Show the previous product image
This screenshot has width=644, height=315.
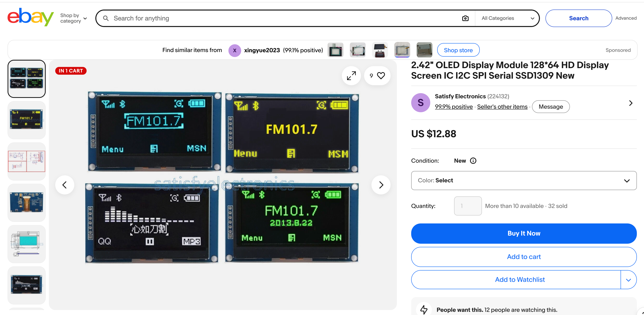click(65, 185)
